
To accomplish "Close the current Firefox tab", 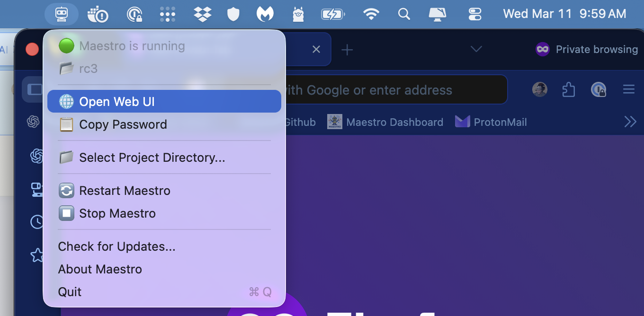I will point(316,49).
